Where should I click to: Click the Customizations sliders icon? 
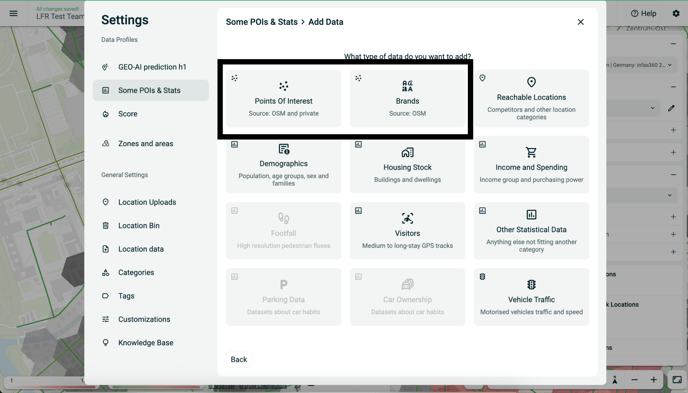[x=105, y=319]
